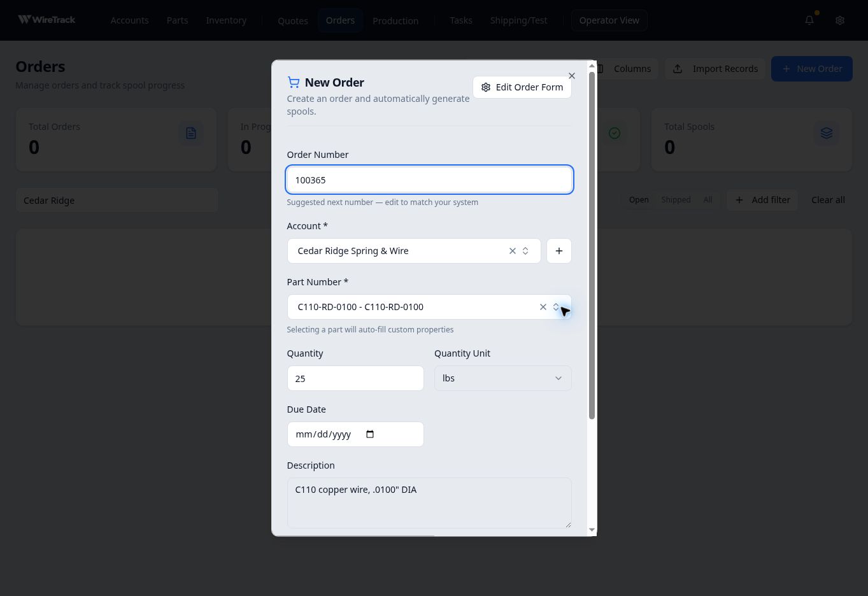Open the Quantity Unit lbs dropdown
This screenshot has height=596, width=868.
coord(503,378)
